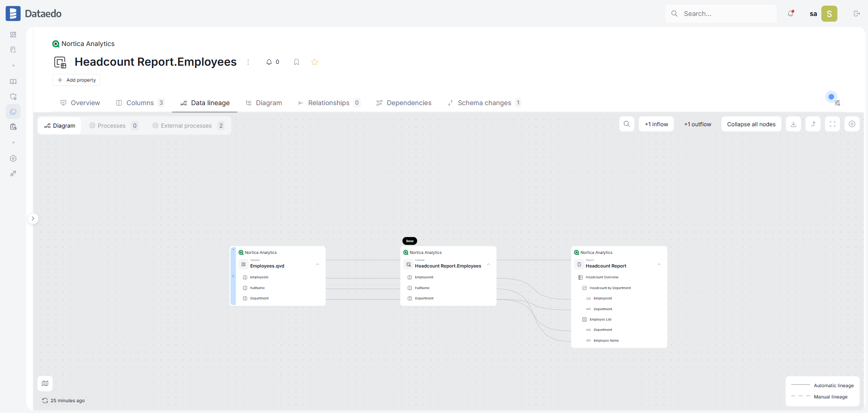Click the Base badge above center node
The image size is (868, 413).
pyautogui.click(x=410, y=241)
